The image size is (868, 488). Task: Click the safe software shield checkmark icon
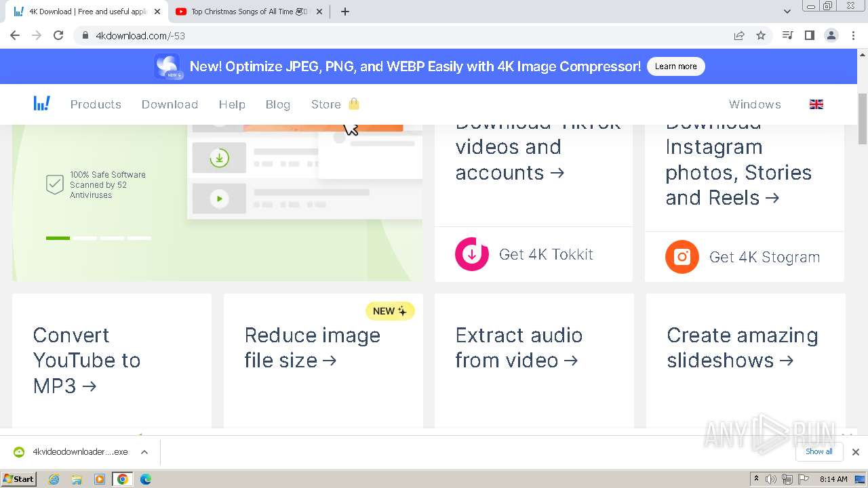(55, 184)
